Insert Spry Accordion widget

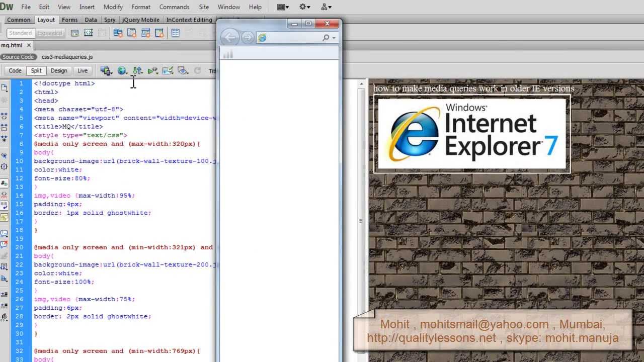click(x=146, y=33)
